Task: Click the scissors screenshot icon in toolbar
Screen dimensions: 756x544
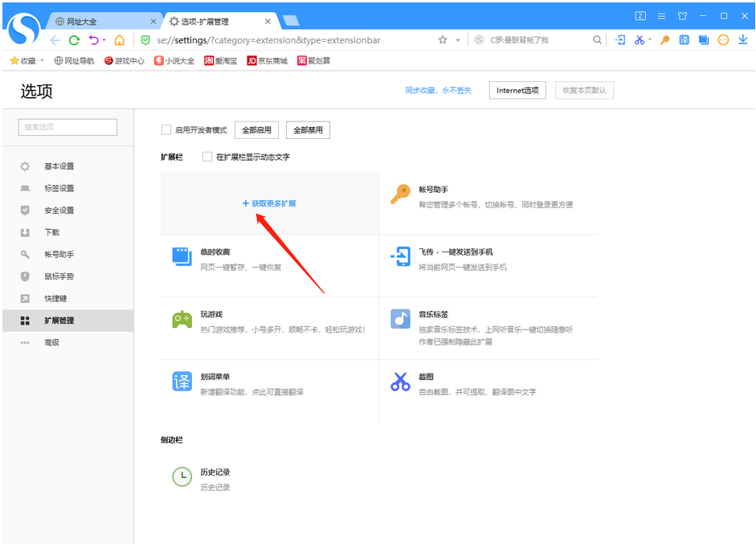Action: click(640, 40)
